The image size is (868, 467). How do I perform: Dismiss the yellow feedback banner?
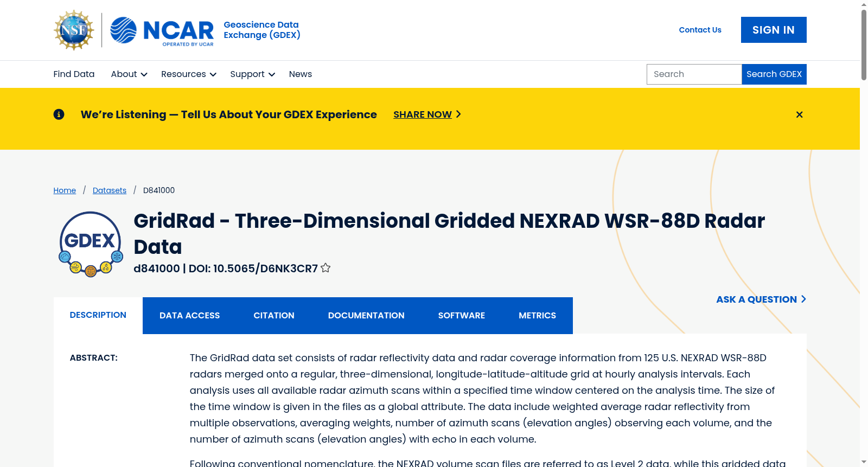(x=799, y=114)
